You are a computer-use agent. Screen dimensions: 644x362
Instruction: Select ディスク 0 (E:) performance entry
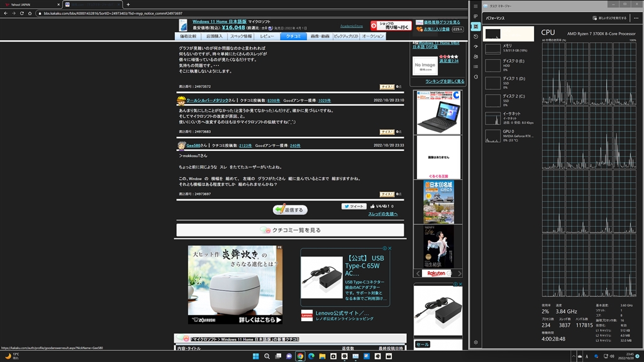pos(508,65)
